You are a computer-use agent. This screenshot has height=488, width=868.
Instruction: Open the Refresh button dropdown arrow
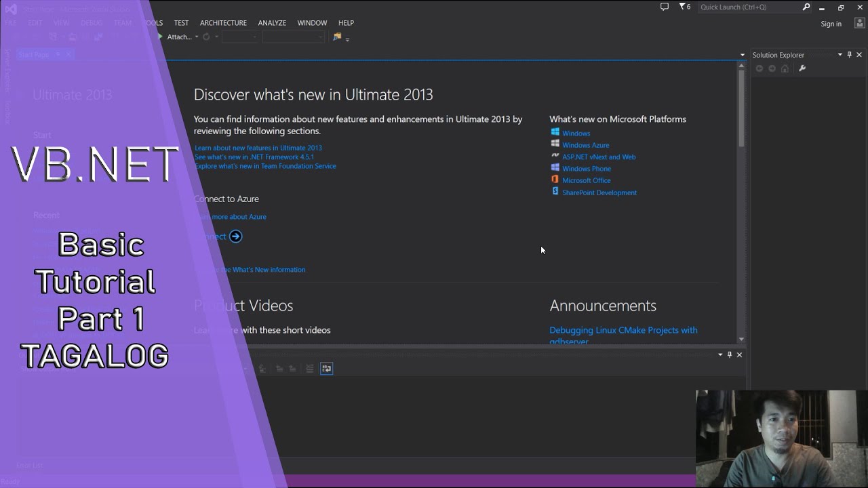[x=216, y=37]
